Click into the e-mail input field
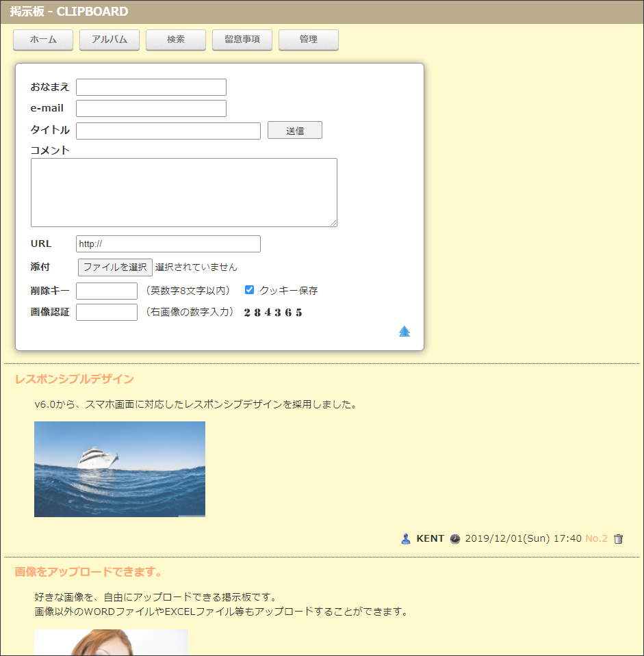The width and height of the screenshot is (644, 656). 151,109
